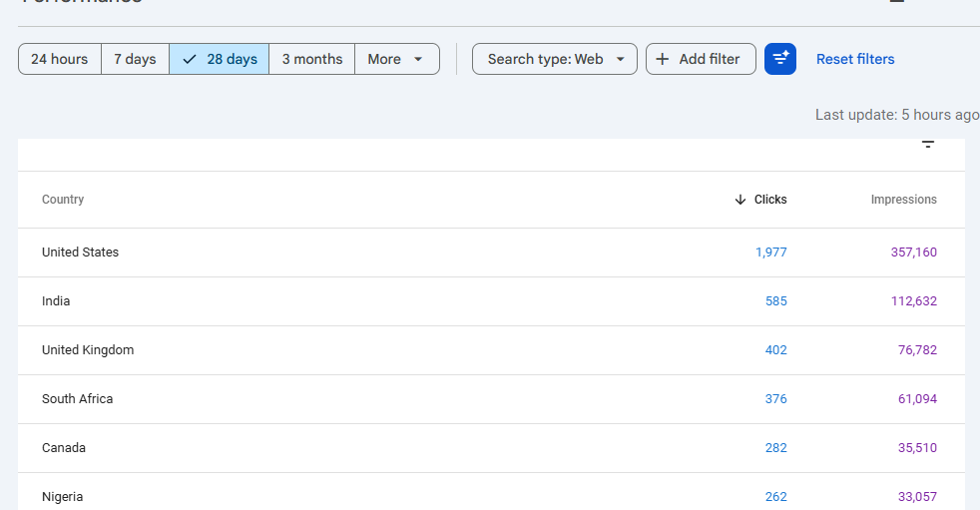Screen dimensions: 980x510
Task: Sort table by Impressions column header
Action: [x=903, y=200]
